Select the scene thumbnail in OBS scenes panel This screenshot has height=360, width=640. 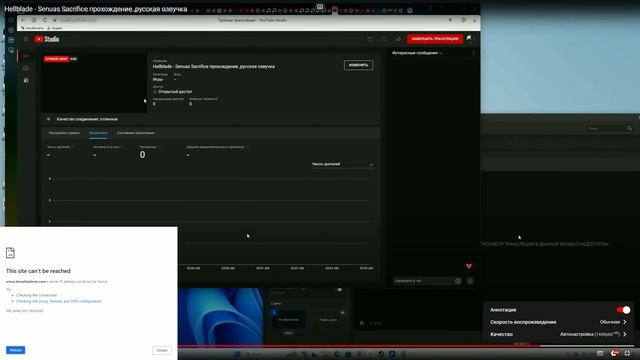[x=288, y=319]
